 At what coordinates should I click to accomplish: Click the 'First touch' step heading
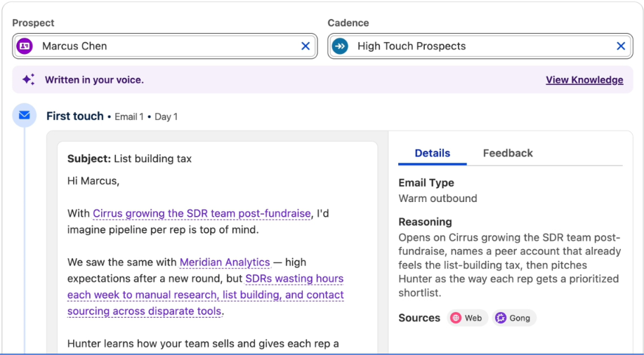click(74, 116)
